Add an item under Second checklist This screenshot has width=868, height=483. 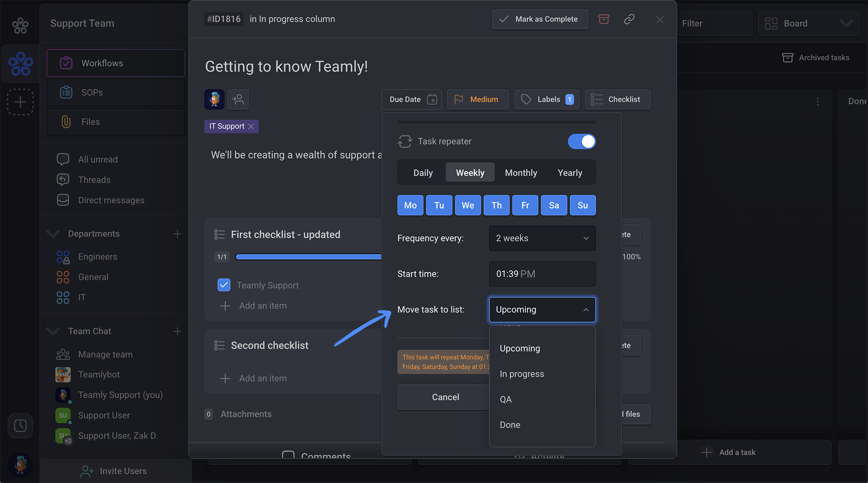click(254, 379)
